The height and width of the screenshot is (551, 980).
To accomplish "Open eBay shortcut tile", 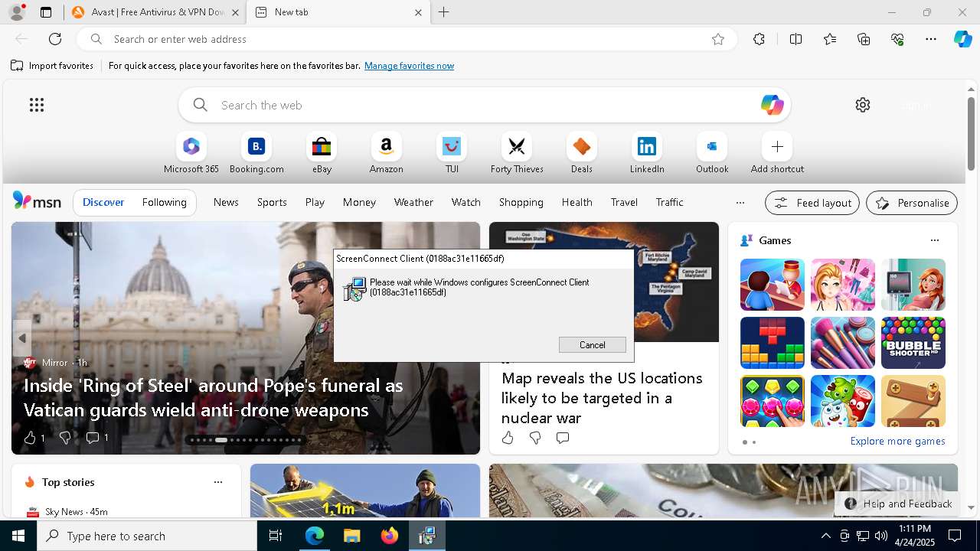I will pyautogui.click(x=322, y=153).
